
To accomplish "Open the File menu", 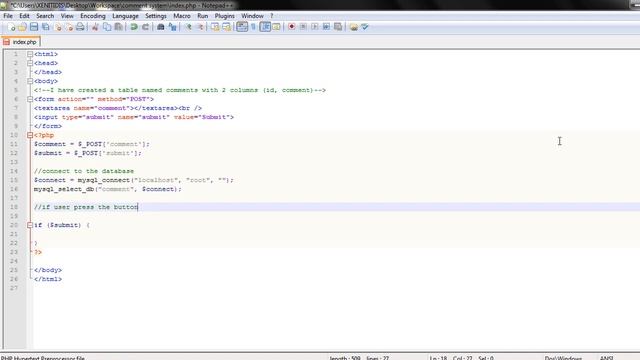I will [8, 16].
